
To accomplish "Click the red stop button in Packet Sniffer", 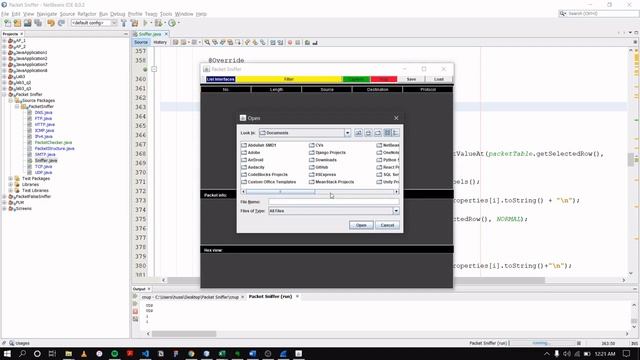I will tap(384, 79).
